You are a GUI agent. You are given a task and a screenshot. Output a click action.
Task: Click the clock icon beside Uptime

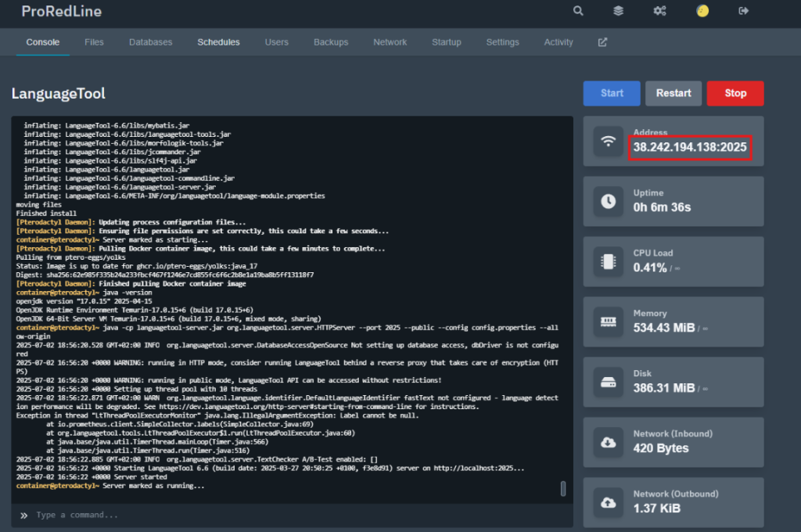[x=608, y=201]
